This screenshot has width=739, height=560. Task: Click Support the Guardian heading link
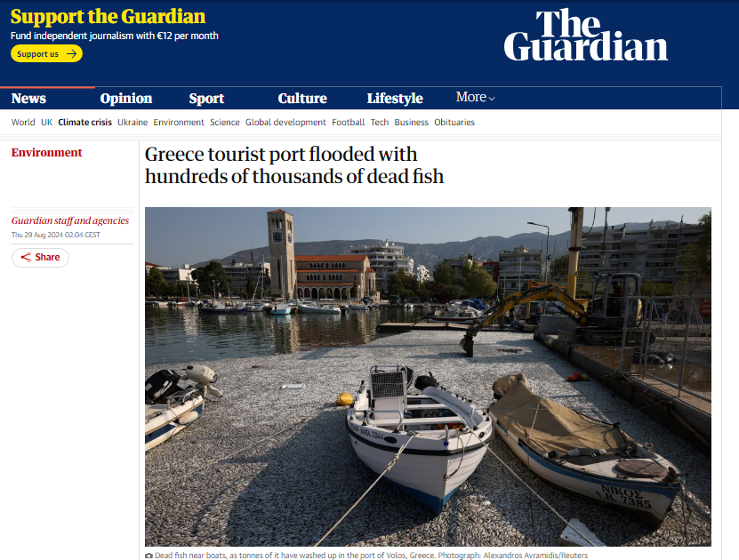pyautogui.click(x=108, y=17)
